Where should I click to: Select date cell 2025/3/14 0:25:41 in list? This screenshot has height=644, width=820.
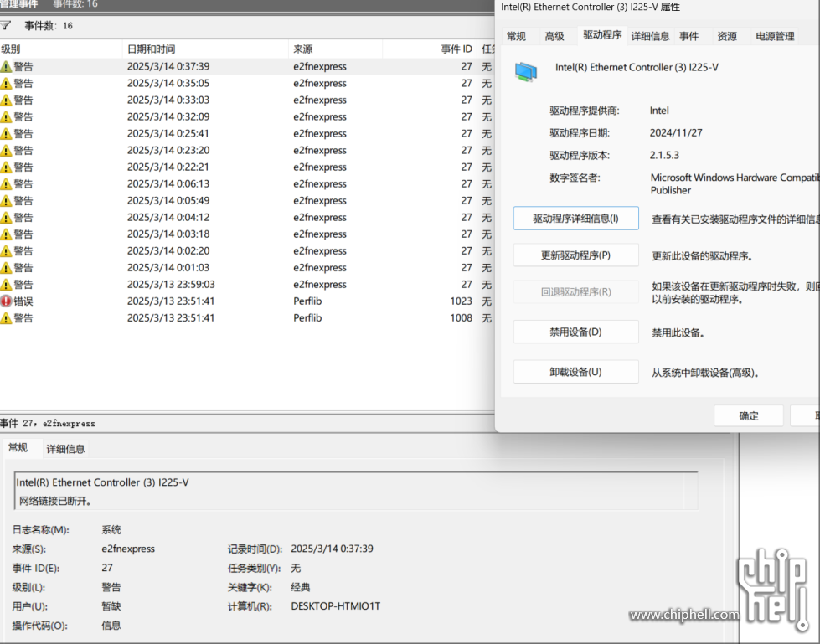[x=168, y=133]
